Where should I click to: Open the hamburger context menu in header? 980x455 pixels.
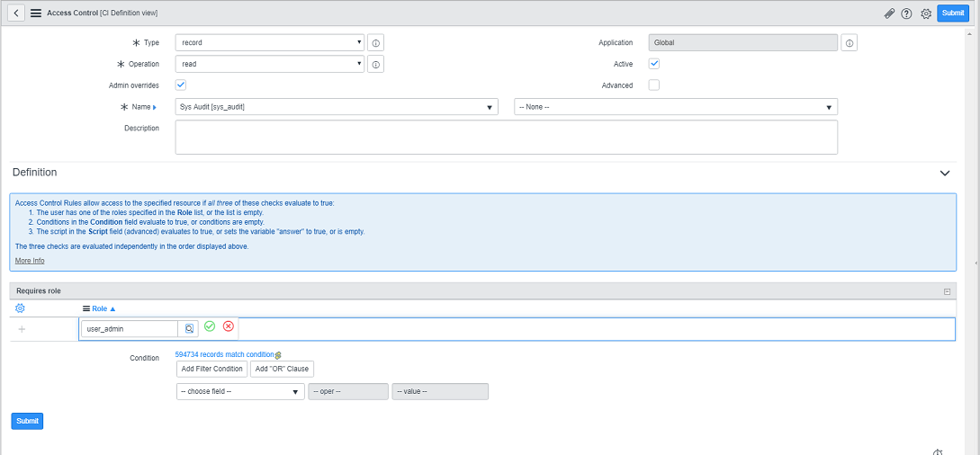(36, 13)
